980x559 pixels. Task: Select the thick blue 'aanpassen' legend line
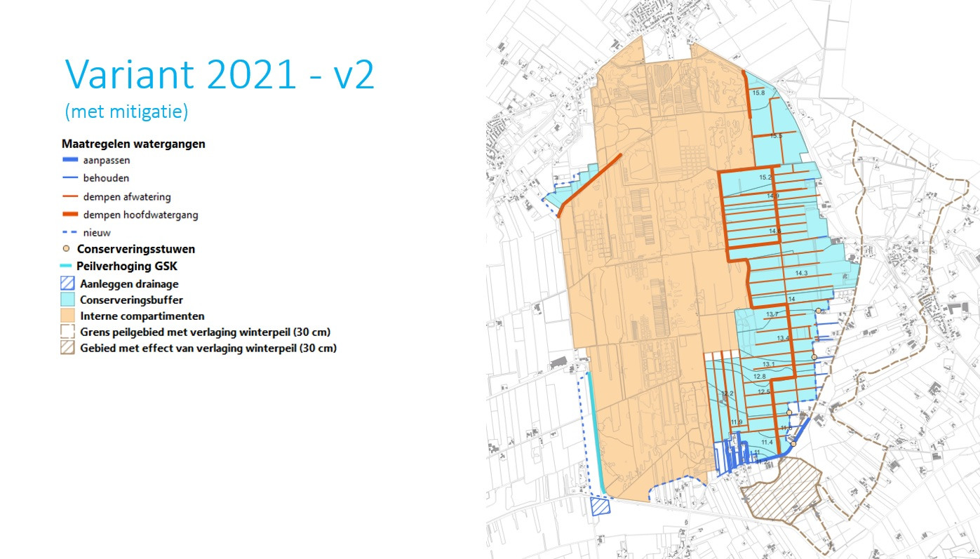[69, 161]
